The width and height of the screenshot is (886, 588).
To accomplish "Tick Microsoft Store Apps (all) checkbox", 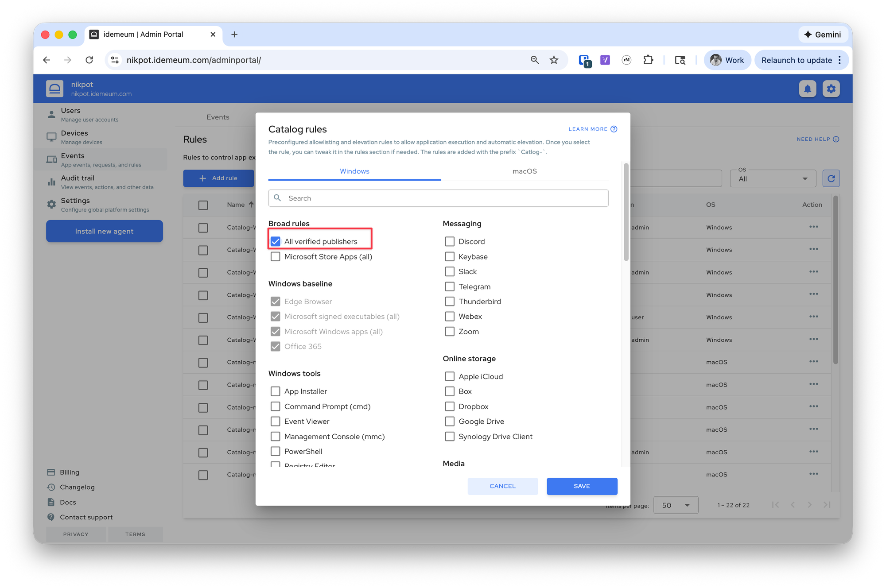I will (276, 256).
